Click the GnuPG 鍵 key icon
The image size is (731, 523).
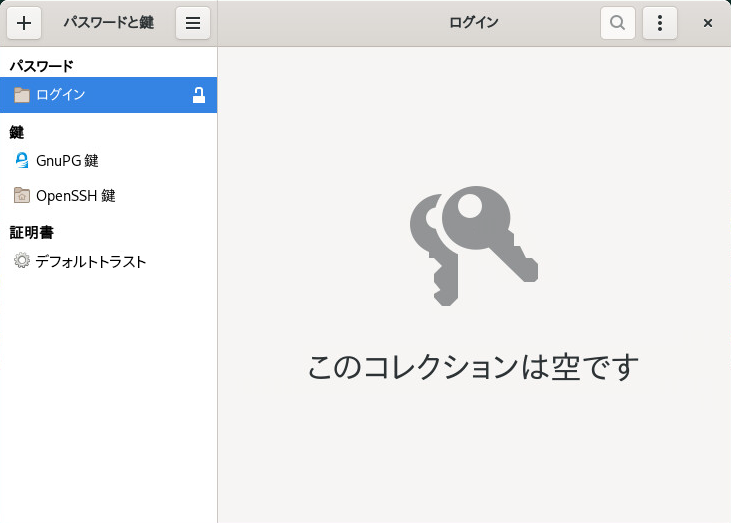(22, 160)
